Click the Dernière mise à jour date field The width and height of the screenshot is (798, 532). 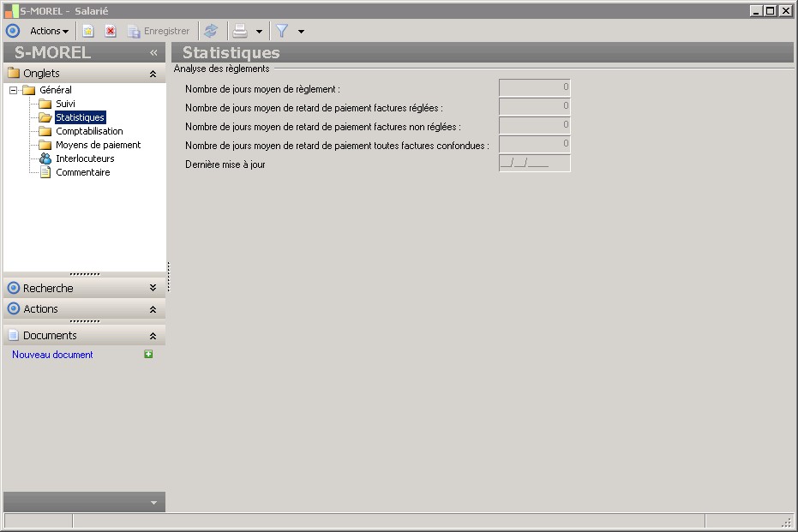click(x=534, y=164)
